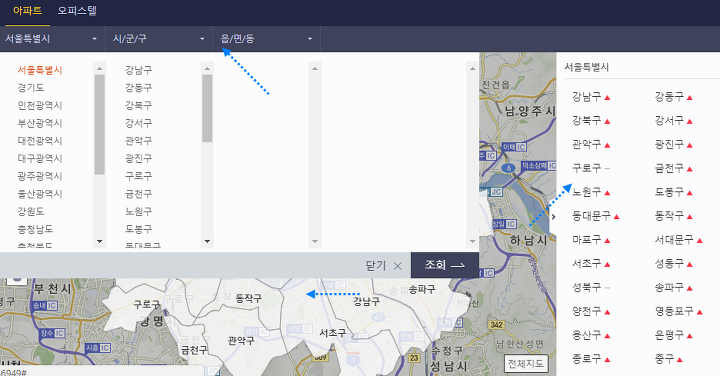
Task: Select 인천광역시 in the province list
Action: 40,105
